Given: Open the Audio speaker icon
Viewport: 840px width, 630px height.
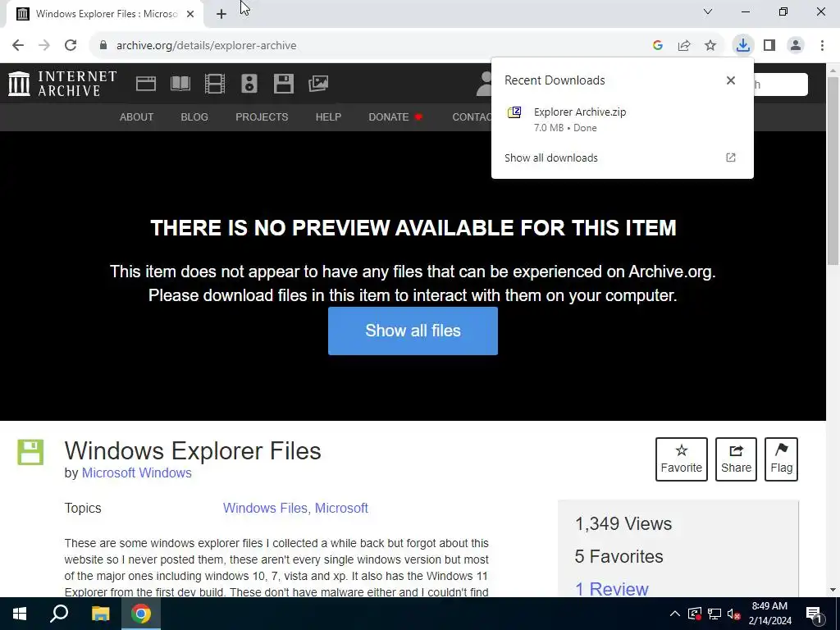Looking at the screenshot, I should [x=249, y=84].
